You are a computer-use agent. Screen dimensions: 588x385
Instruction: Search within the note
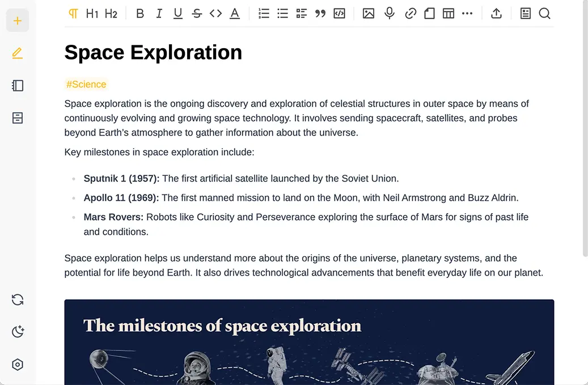[x=544, y=14]
